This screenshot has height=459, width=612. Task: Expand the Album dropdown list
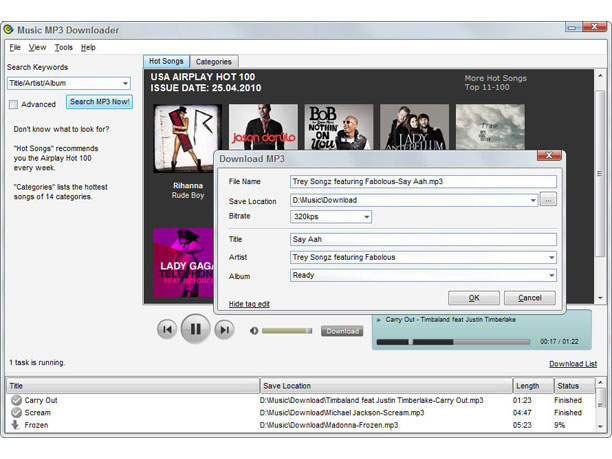(x=552, y=275)
